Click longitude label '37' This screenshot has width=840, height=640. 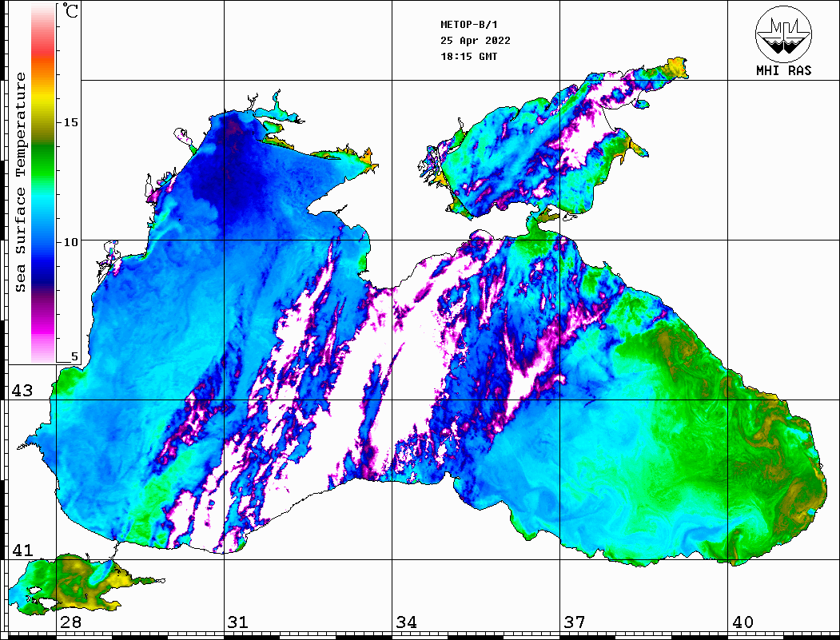tap(575, 622)
